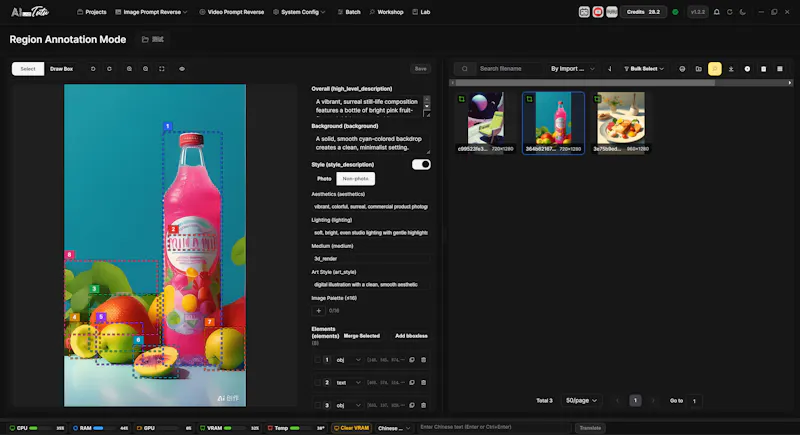The width and height of the screenshot is (800, 435).
Task: Open the comment icon for element row 2
Action: (x=412, y=382)
